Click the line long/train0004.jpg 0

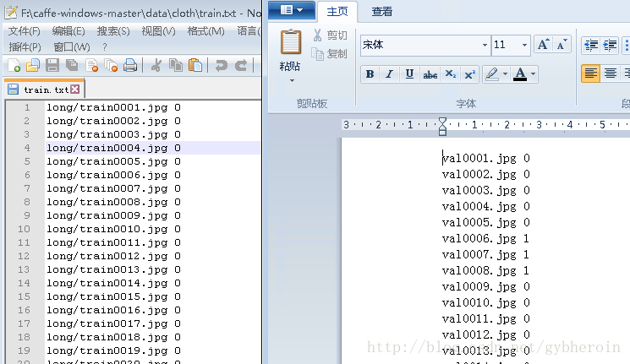[113, 148]
